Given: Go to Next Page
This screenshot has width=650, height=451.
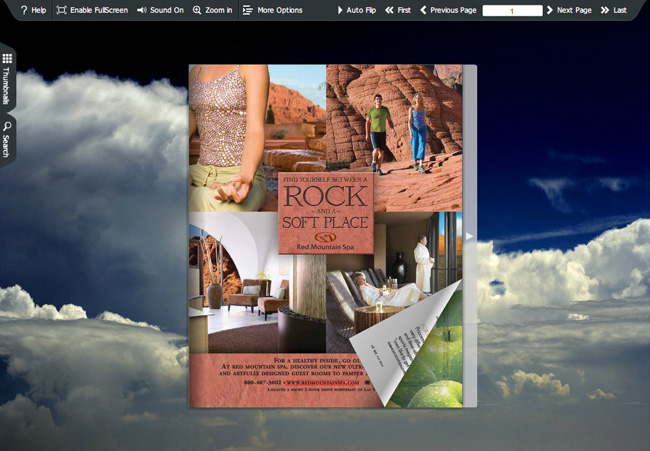Looking at the screenshot, I should 569,10.
